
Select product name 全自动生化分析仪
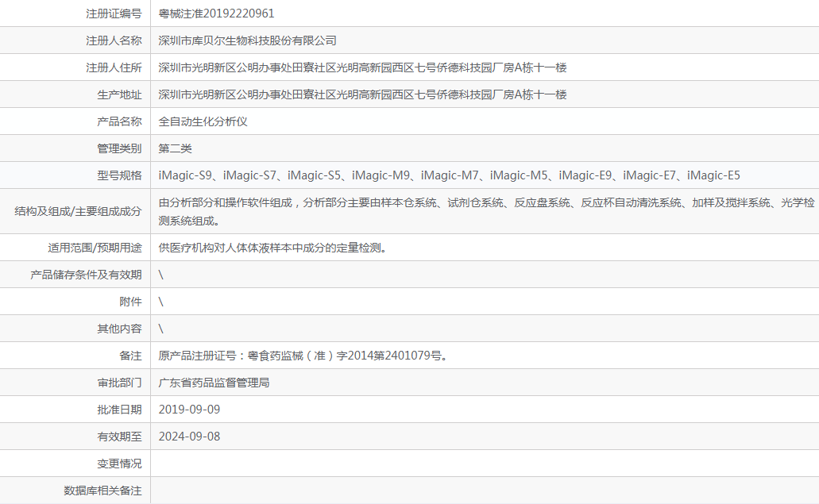[x=203, y=121]
